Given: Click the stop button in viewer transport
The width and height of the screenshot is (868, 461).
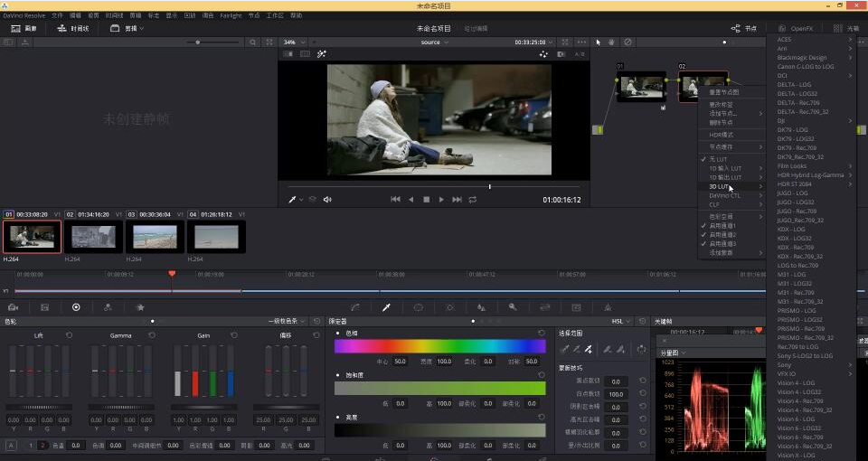Looking at the screenshot, I should pyautogui.click(x=426, y=199).
